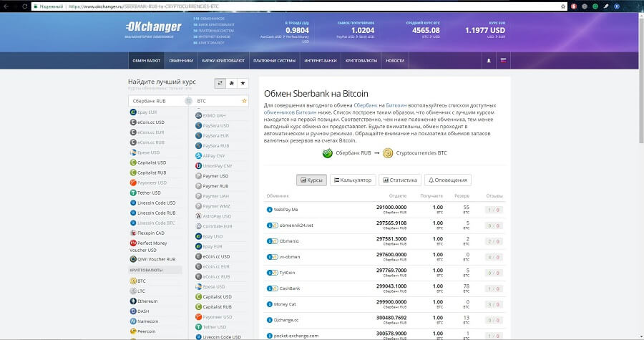This screenshot has width=644, height=340.
Task: Select QIWI Voucher RUB in left list
Action: tap(152, 259)
